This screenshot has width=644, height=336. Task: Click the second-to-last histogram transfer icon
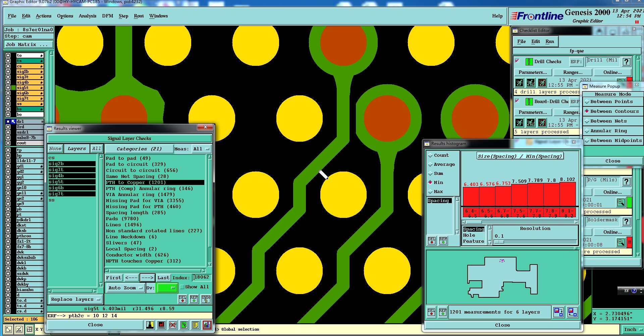click(x=558, y=312)
